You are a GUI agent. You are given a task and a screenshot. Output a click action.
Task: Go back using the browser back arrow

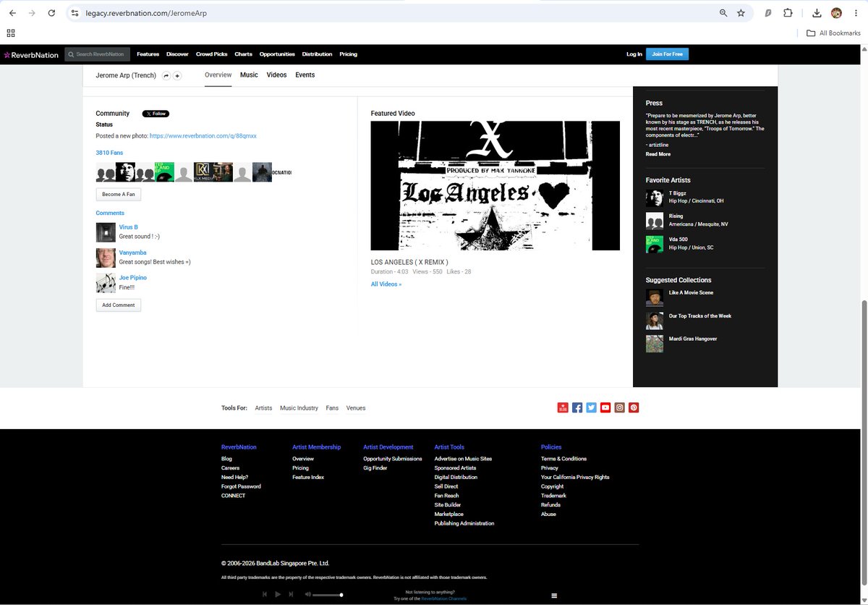point(12,13)
